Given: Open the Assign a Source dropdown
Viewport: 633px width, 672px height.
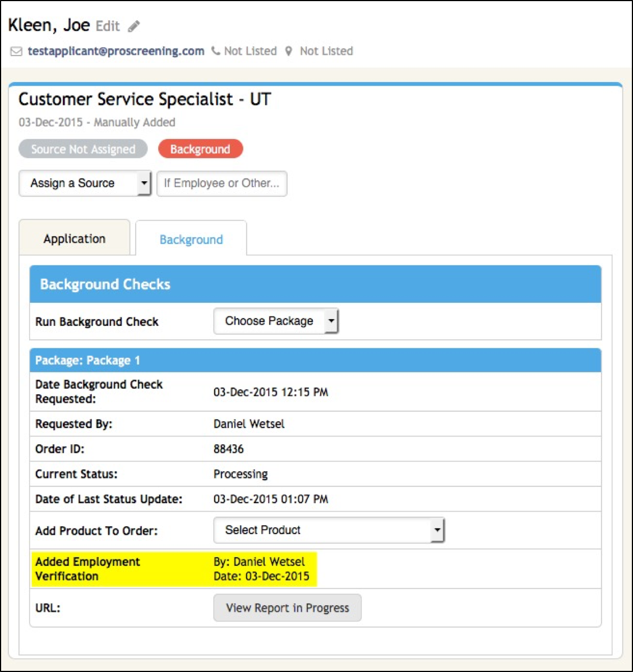Looking at the screenshot, I should (85, 183).
